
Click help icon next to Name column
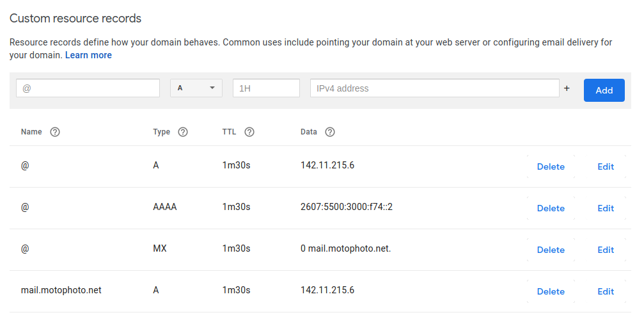tap(55, 132)
